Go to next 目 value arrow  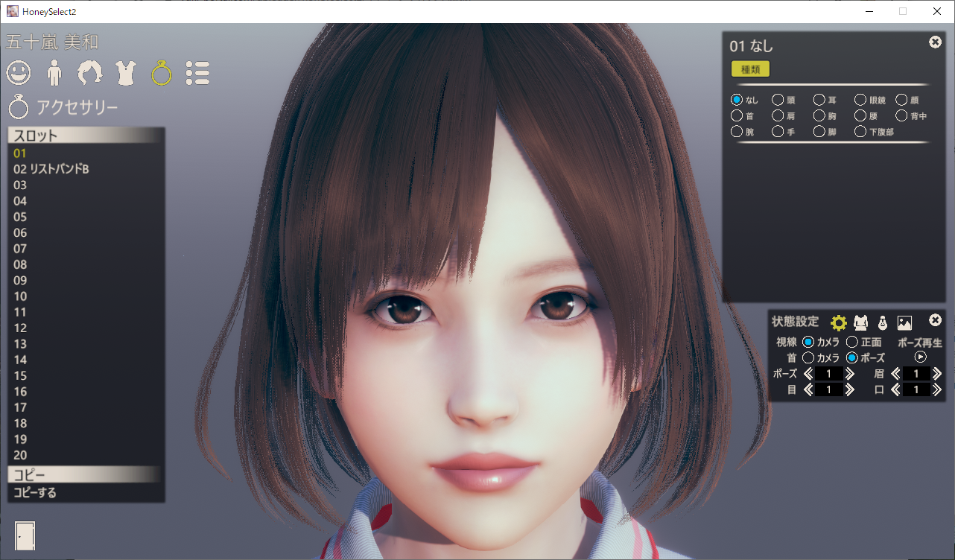[850, 389]
